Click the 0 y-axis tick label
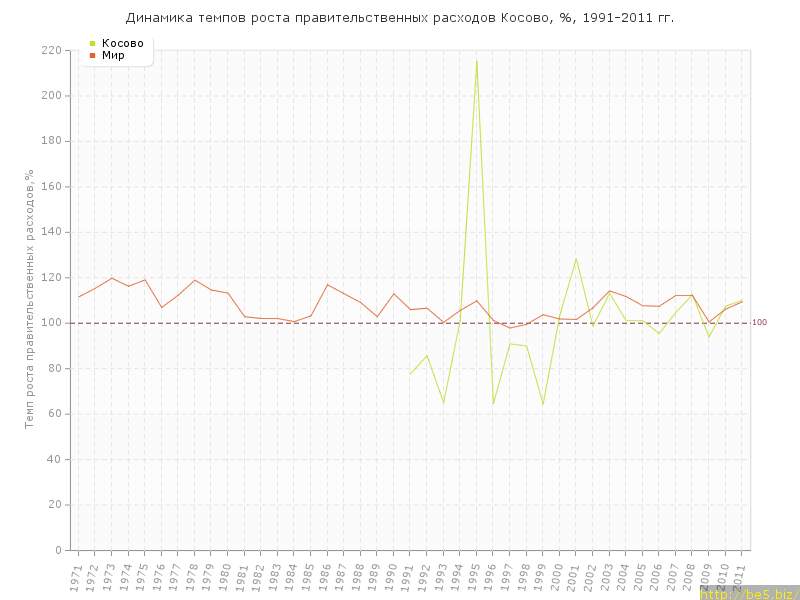Screen dimensions: 800x600 [x=58, y=550]
